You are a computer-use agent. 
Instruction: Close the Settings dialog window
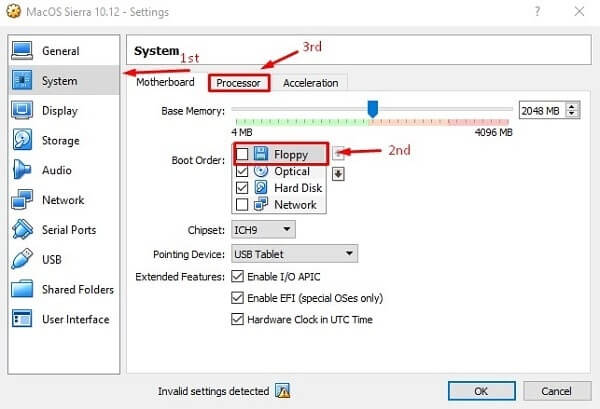(x=579, y=11)
